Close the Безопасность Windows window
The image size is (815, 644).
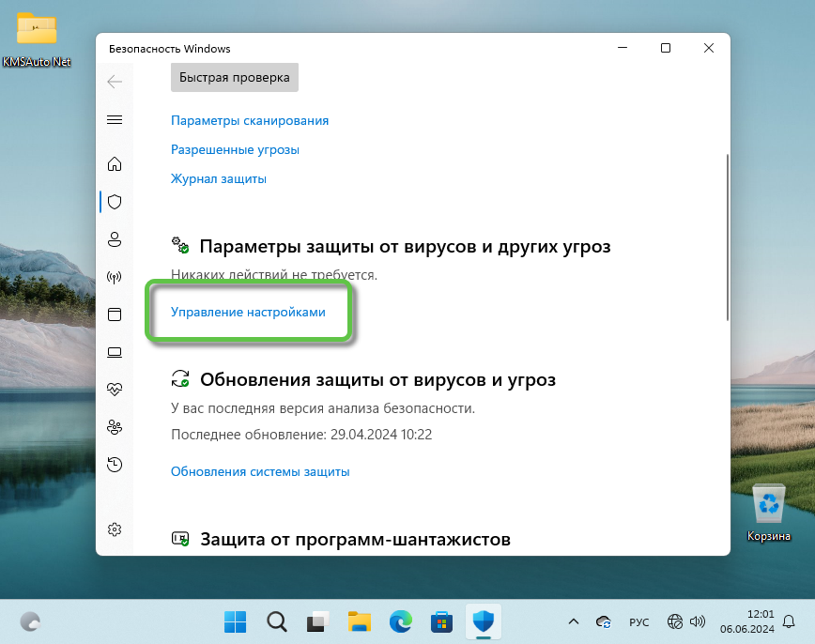[x=709, y=48]
